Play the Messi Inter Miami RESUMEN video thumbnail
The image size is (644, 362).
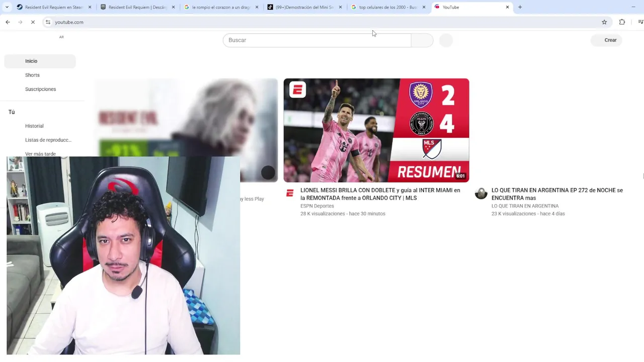[376, 130]
